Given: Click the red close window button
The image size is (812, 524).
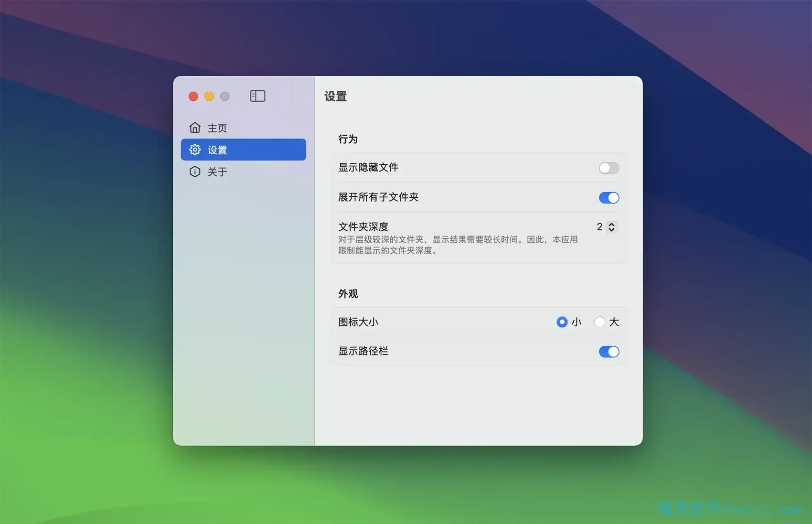Looking at the screenshot, I should (x=193, y=96).
